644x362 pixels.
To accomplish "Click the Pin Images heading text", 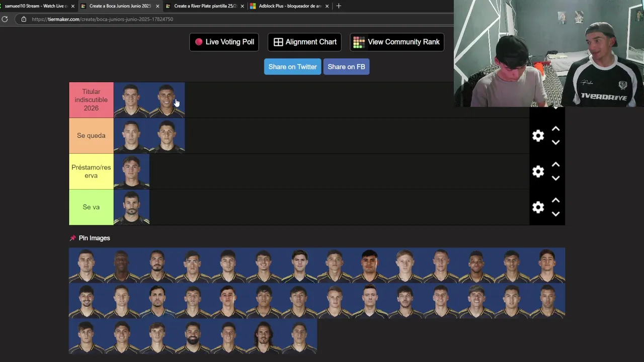I will pyautogui.click(x=94, y=238).
